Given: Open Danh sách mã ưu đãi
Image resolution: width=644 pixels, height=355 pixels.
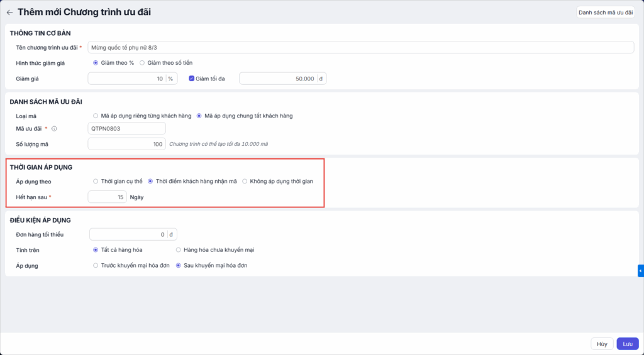Looking at the screenshot, I should (x=605, y=12).
